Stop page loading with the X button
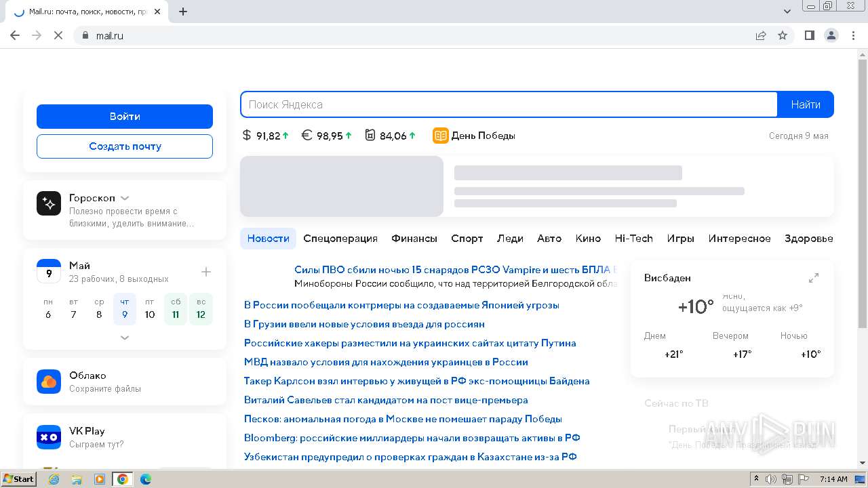 (58, 35)
